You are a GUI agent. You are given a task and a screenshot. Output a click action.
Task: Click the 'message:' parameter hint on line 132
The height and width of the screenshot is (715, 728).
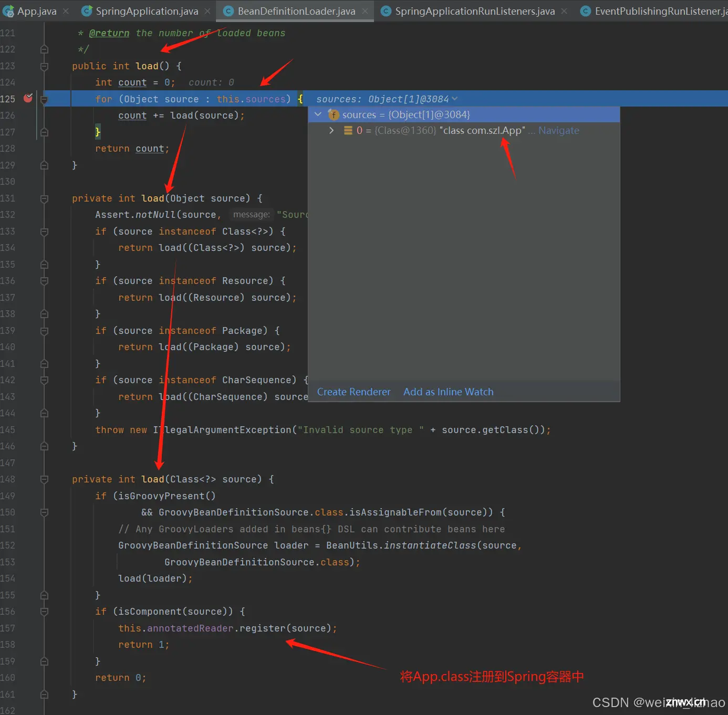tap(251, 214)
